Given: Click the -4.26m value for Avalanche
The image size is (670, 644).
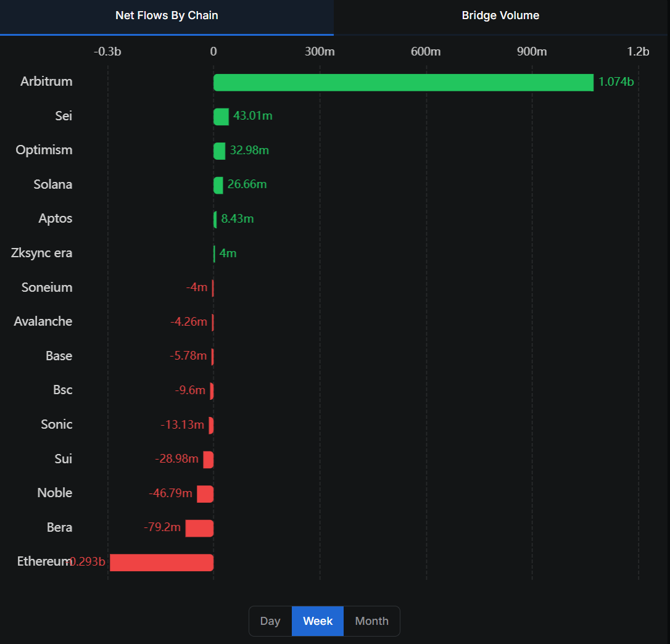Looking at the screenshot, I should pos(189,321).
